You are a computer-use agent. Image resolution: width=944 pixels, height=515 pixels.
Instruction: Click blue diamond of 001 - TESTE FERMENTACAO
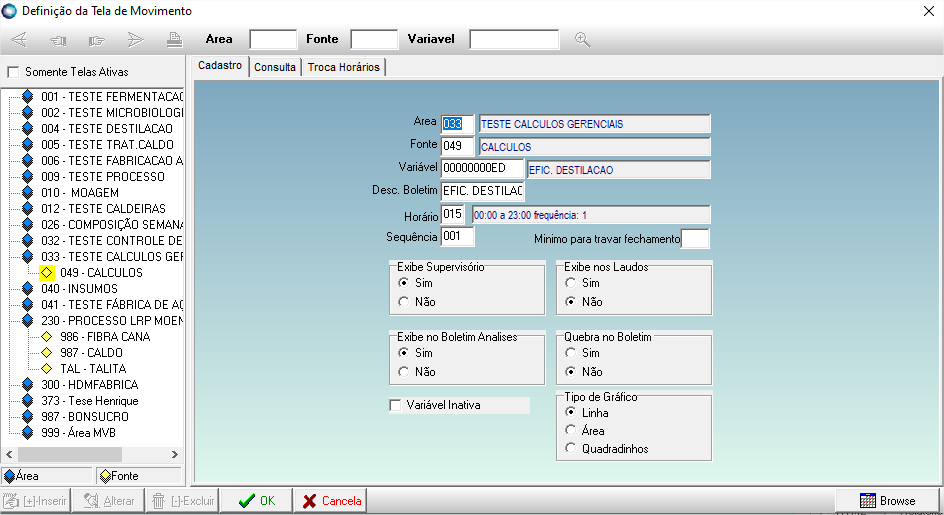pyautogui.click(x=28, y=96)
